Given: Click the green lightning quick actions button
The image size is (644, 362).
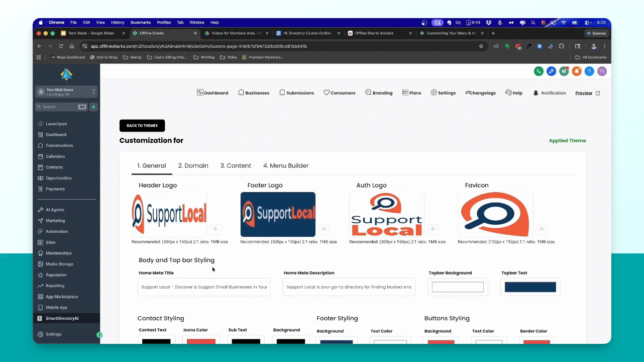Looking at the screenshot, I should coord(94,107).
